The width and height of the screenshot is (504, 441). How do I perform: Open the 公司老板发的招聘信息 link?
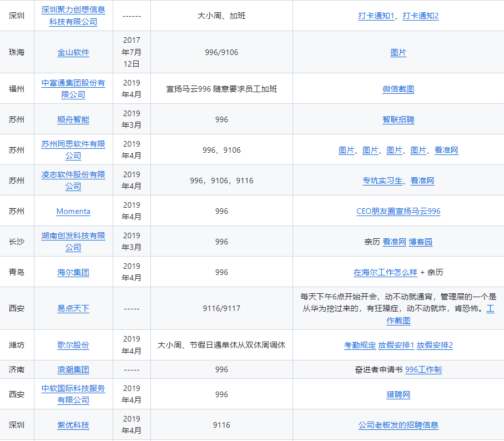pyautogui.click(x=398, y=425)
